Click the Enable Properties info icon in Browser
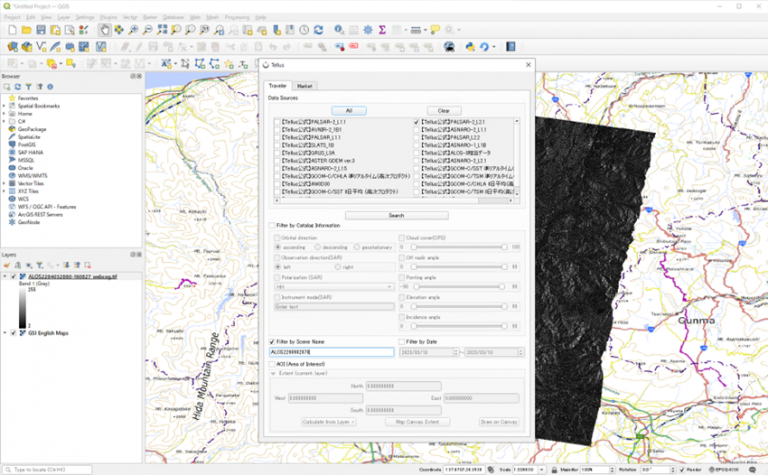Screen dimensions: 768x475 coord(50,87)
